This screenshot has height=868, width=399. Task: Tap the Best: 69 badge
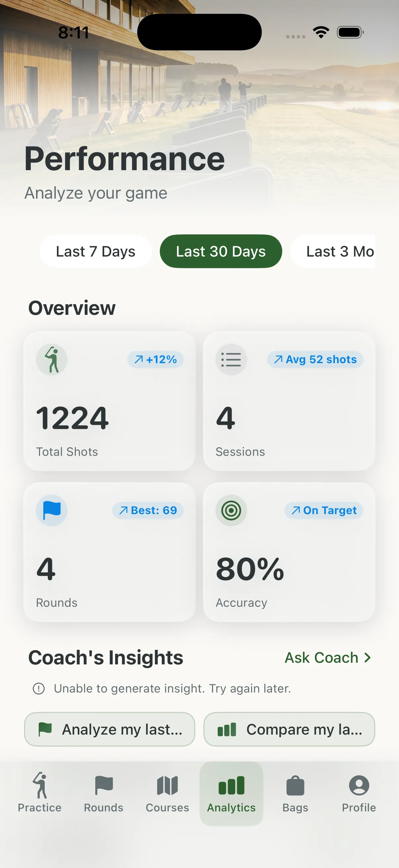click(148, 510)
